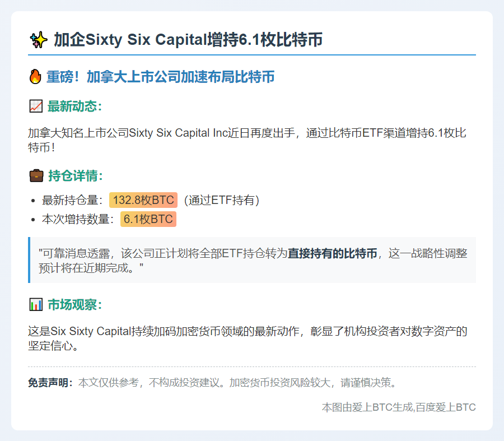Click the heading 重磅！加拿大上市公司加速布局比特币
The width and height of the screenshot is (504, 441).
point(160,77)
